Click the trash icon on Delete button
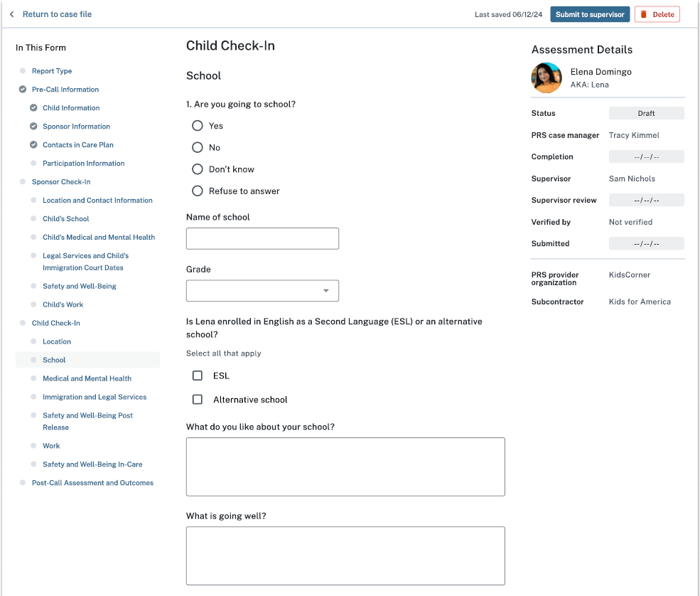 click(x=644, y=14)
